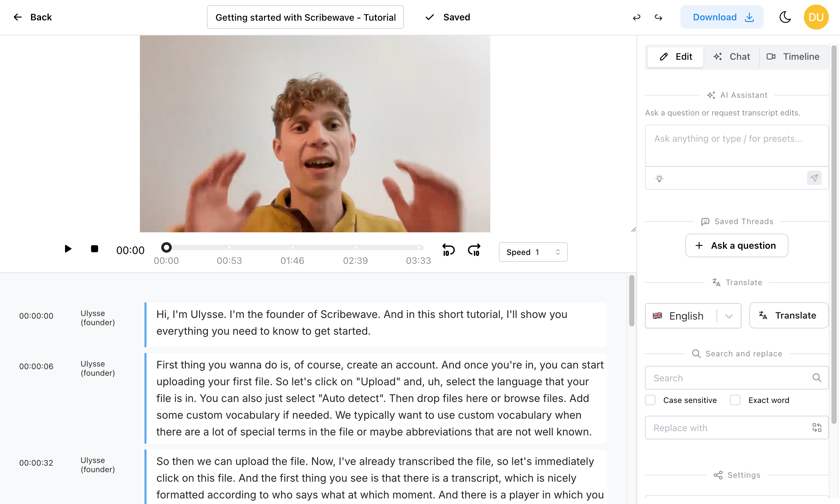
Task: Open suggestions via the lightbulb icon
Action: (x=660, y=178)
